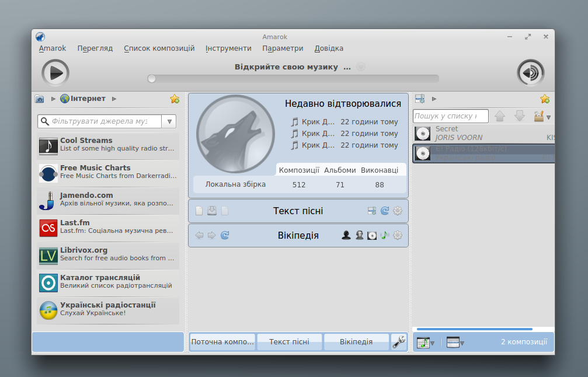This screenshot has height=377, width=588.
Task: Open the source filter dropdown arrow
Action: (169, 121)
